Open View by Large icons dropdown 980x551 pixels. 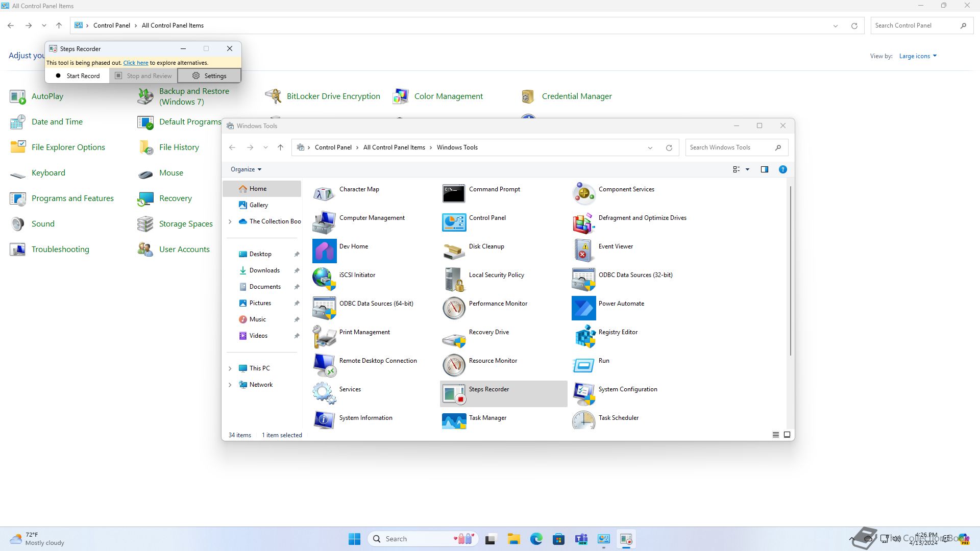tap(918, 56)
